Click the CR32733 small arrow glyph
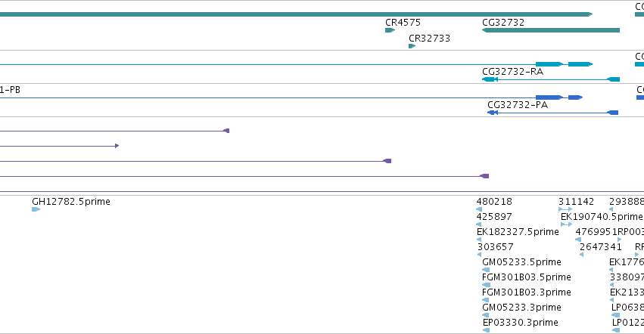The image size is (644, 334). point(412,46)
